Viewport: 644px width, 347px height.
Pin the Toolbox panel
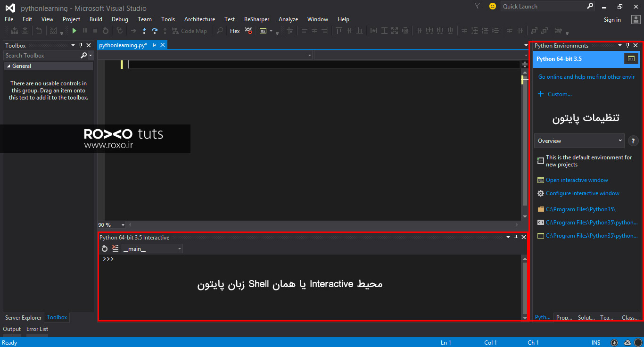(x=81, y=45)
